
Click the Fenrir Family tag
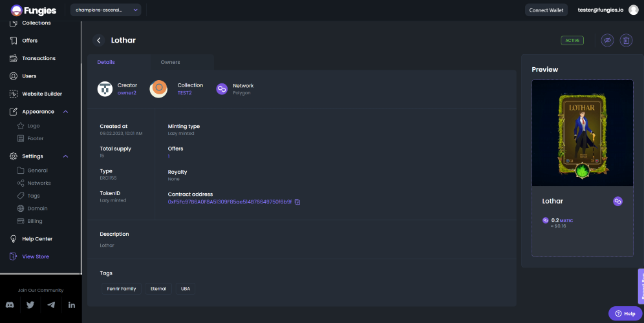pos(122,289)
